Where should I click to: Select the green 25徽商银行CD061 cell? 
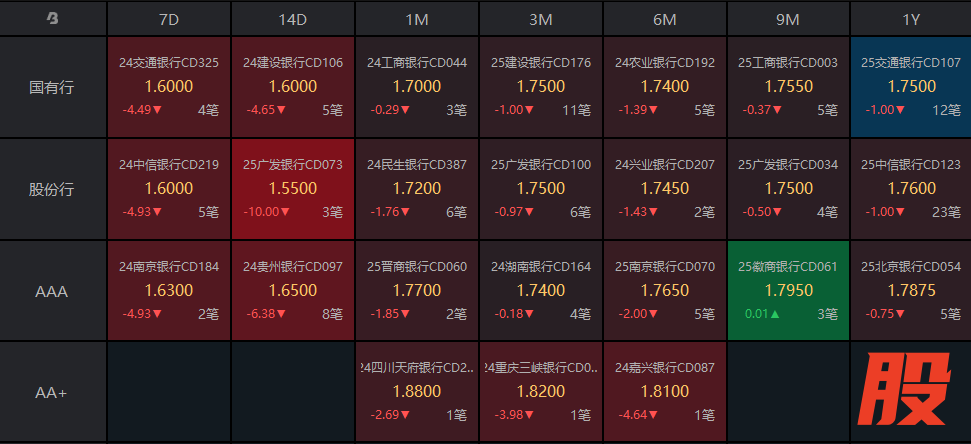pyautogui.click(x=788, y=291)
